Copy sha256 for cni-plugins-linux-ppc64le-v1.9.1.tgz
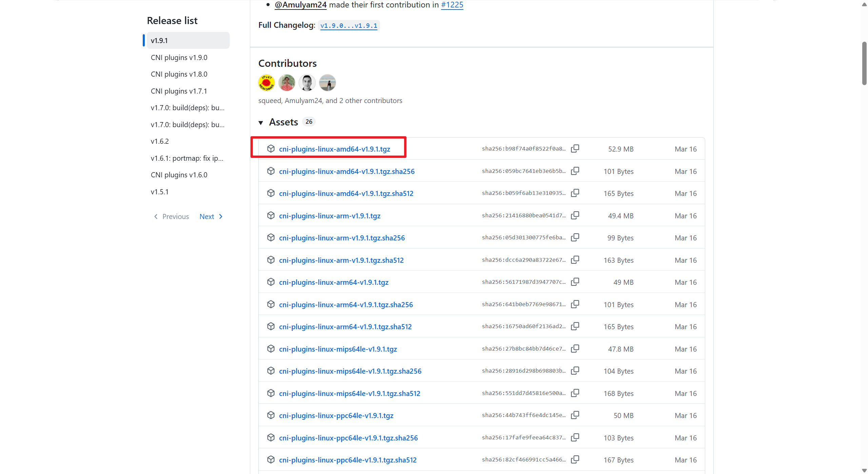The image size is (868, 474). pos(575,415)
